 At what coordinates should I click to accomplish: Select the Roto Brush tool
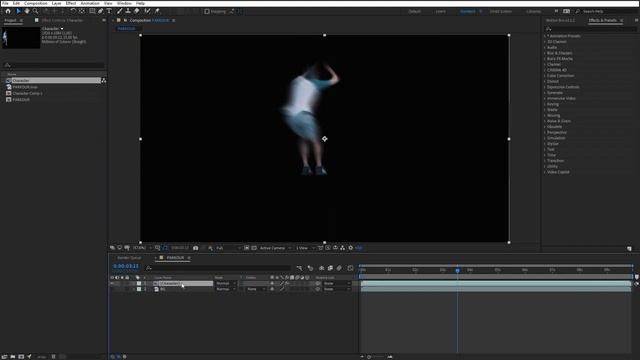click(147, 11)
